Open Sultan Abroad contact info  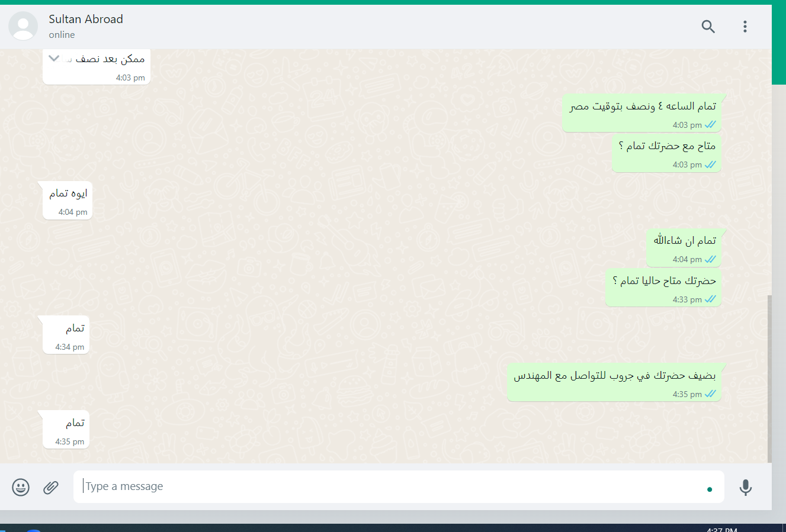(86, 19)
